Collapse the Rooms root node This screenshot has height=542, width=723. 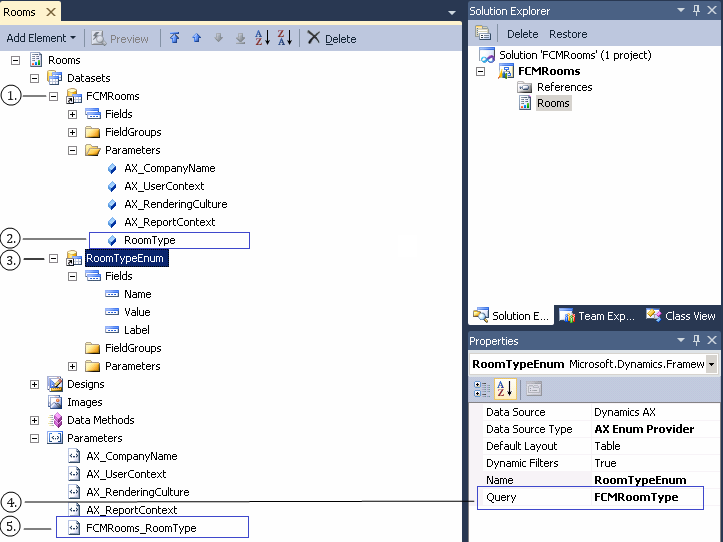click(15, 60)
